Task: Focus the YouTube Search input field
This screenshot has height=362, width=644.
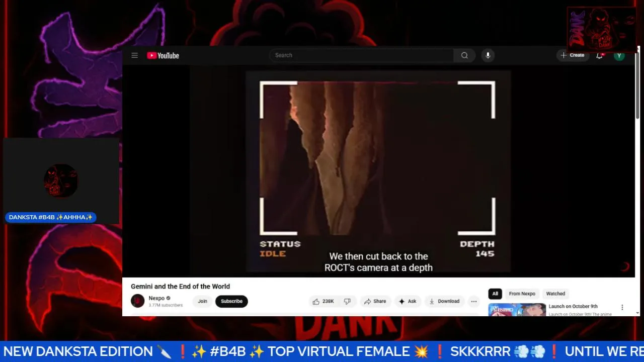Action: point(361,55)
